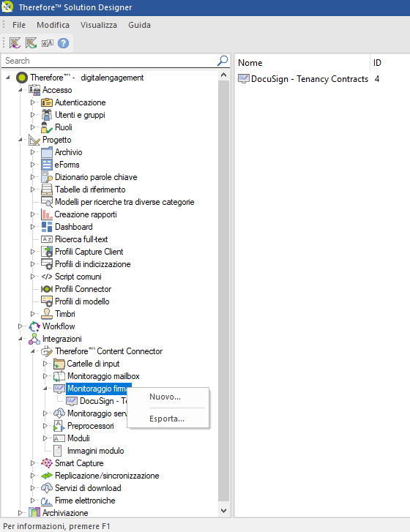Select the Ruoli icon
The width and height of the screenshot is (410, 532).
(47, 127)
